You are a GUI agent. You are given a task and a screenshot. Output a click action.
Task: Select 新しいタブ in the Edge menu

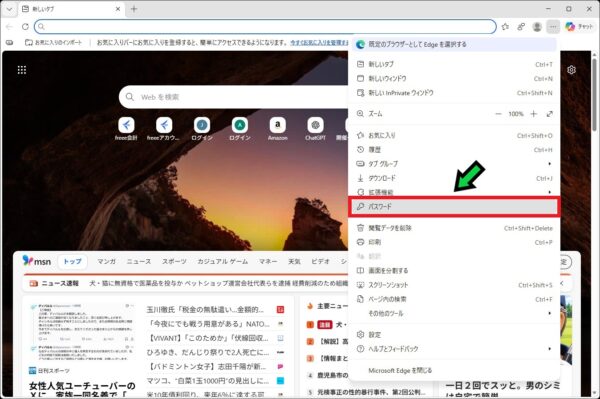point(454,64)
